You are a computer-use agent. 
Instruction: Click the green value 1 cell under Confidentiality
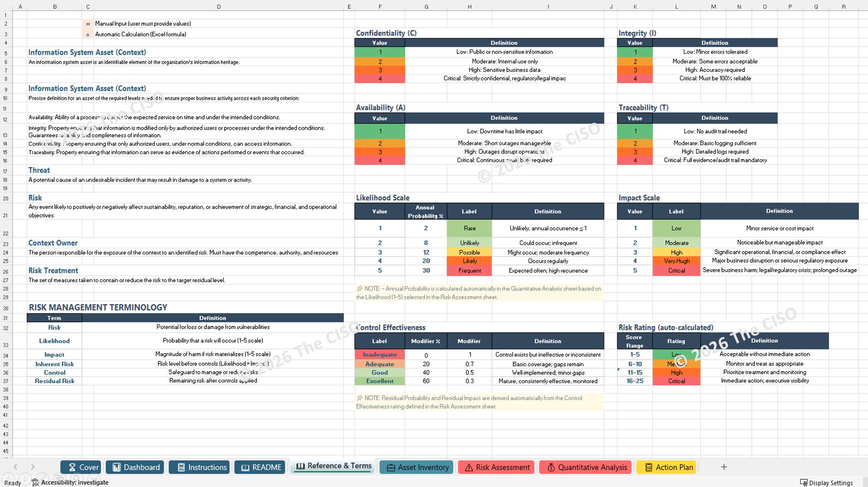point(380,52)
